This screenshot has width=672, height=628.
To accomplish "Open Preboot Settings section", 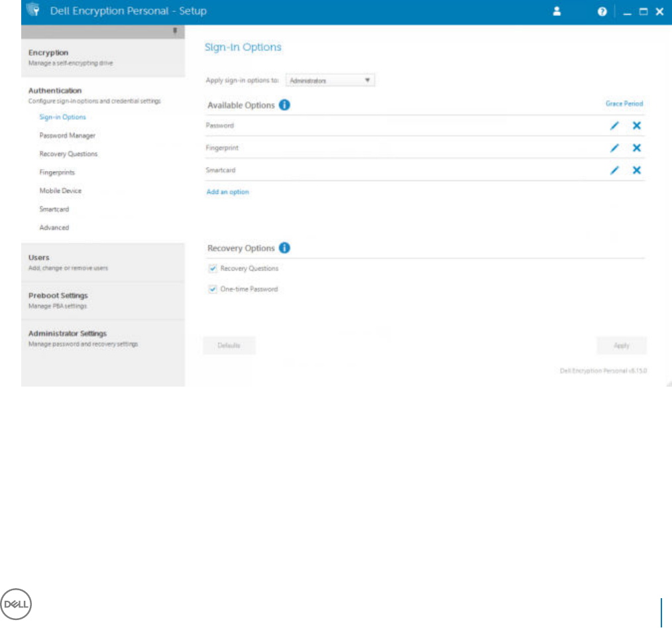I will tap(103, 300).
